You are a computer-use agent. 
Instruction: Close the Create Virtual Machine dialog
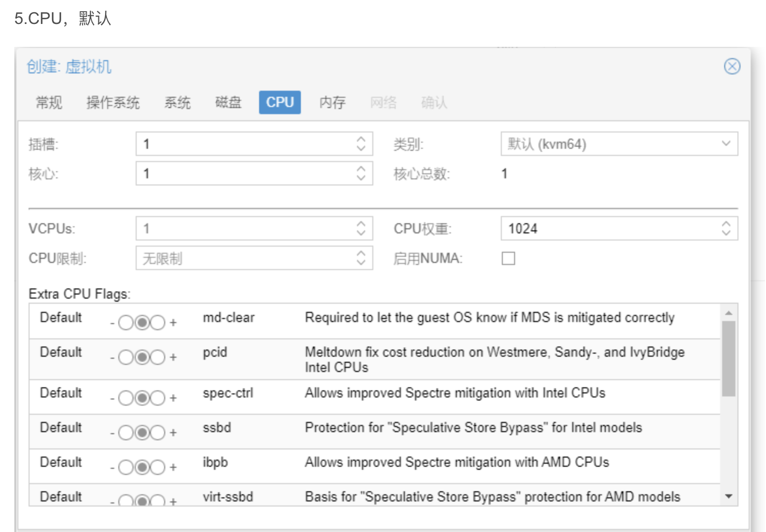pyautogui.click(x=732, y=66)
